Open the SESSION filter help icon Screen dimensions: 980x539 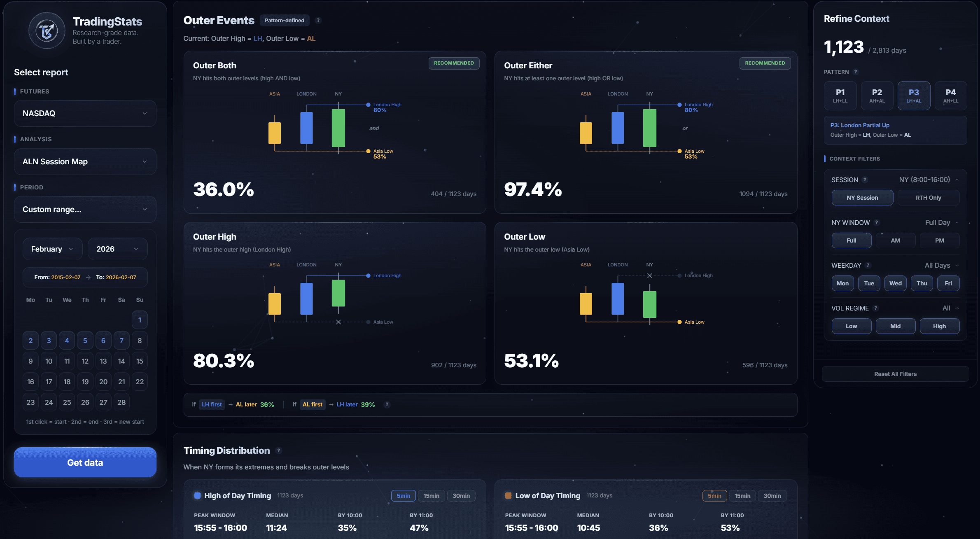[865, 180]
